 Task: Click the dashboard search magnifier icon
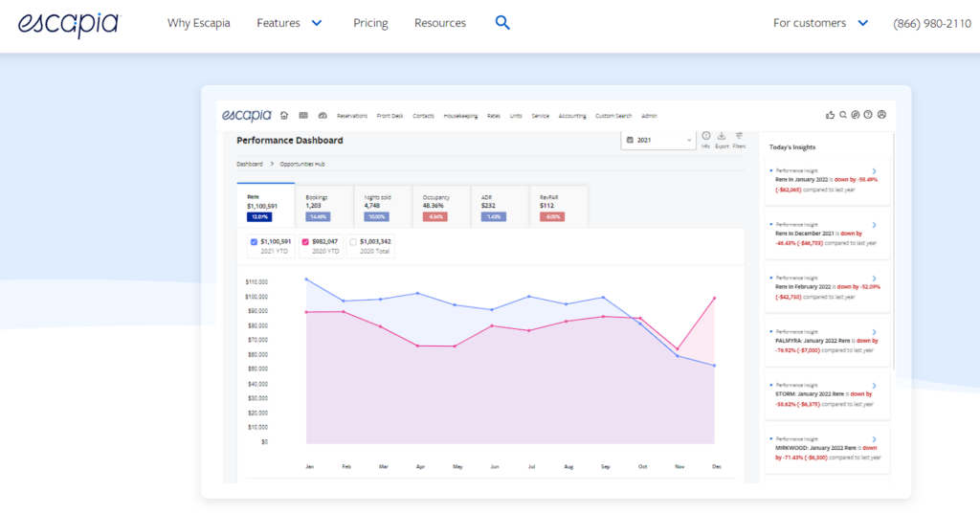(x=843, y=115)
